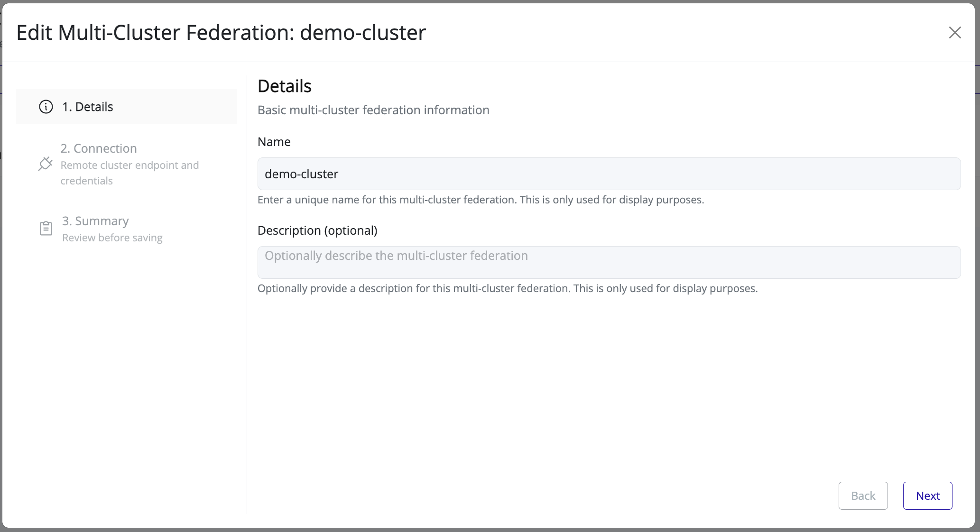The image size is (980, 532).
Task: Click "Remote cluster endpoint and credentials" text
Action: (129, 173)
